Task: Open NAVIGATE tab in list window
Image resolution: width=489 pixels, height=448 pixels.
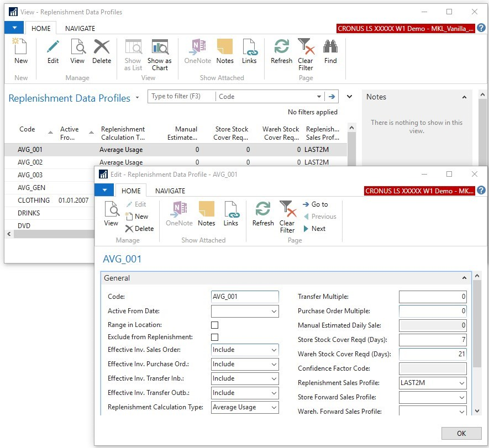Action: (x=80, y=29)
